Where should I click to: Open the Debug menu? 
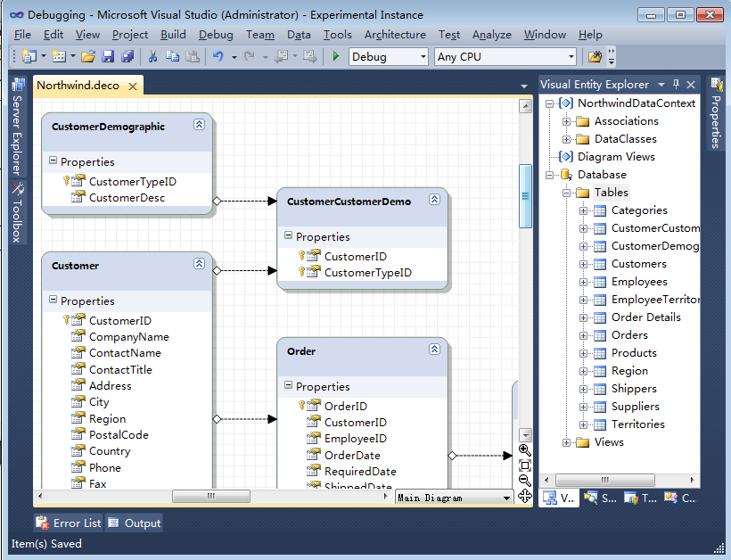click(x=216, y=35)
